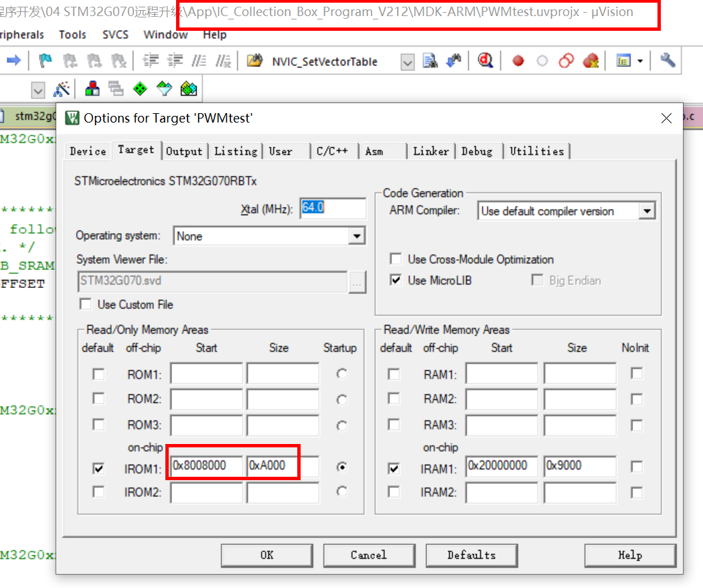703x588 pixels.
Task: Insert breakpoint red circle icon
Action: tap(518, 60)
